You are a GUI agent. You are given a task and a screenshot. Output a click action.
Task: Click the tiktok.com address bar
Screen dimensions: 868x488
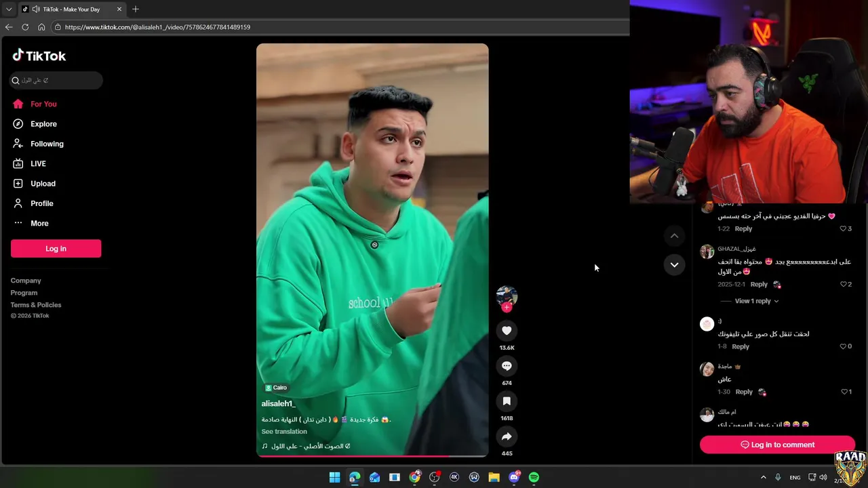pyautogui.click(x=339, y=27)
